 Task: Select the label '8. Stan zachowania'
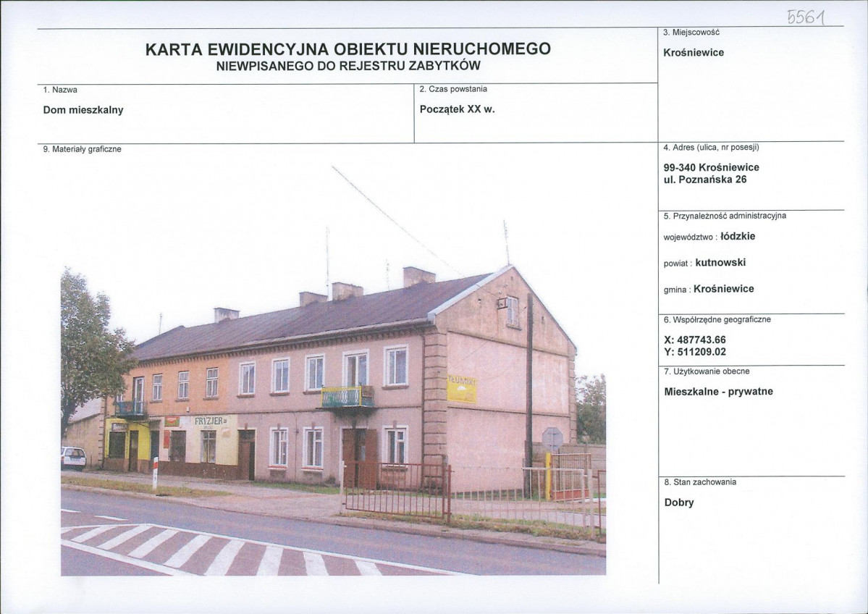pos(700,482)
